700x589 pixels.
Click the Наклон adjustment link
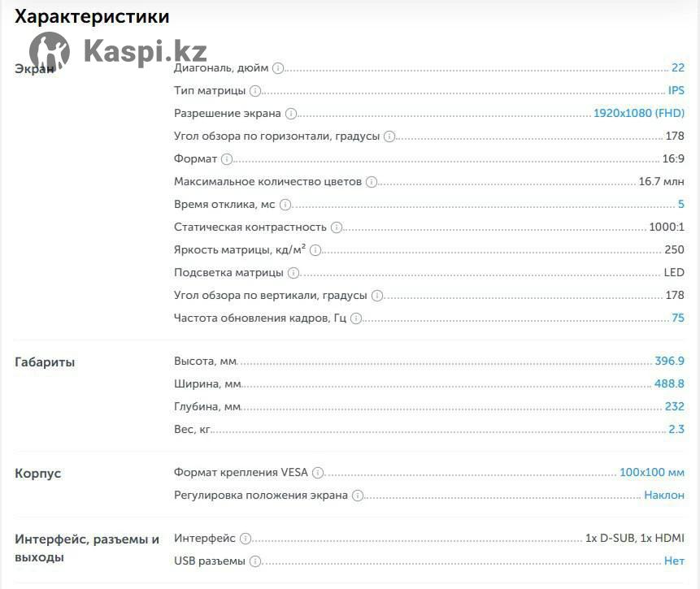(664, 496)
